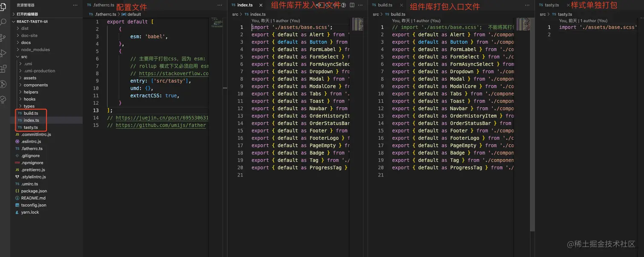The width and height of the screenshot is (644, 257).
Task: Expand the .umi folder
Action: (46, 64)
